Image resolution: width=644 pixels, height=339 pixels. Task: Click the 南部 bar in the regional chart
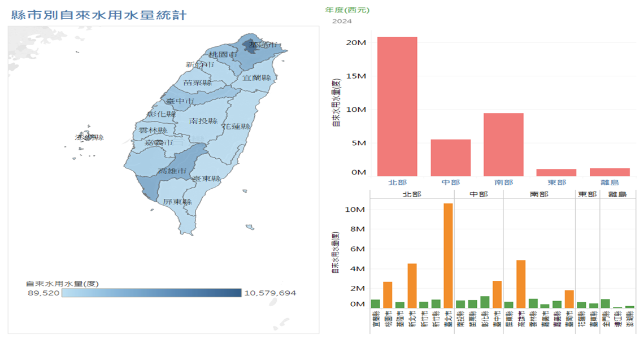[x=503, y=144]
